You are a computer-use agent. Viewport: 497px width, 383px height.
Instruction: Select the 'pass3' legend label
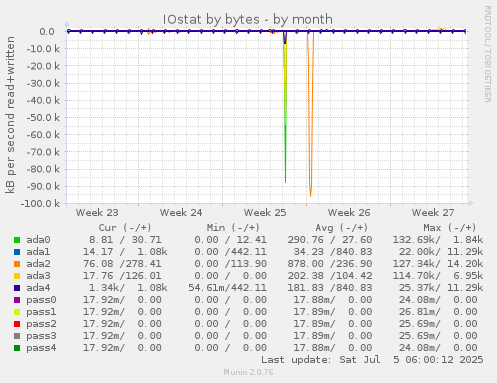pyautogui.click(x=41, y=336)
